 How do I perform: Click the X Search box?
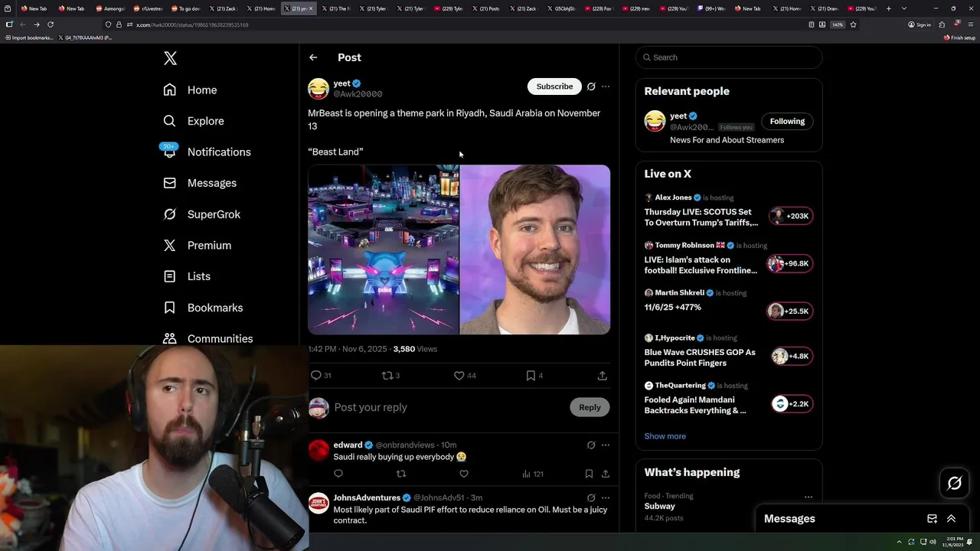pyautogui.click(x=729, y=57)
